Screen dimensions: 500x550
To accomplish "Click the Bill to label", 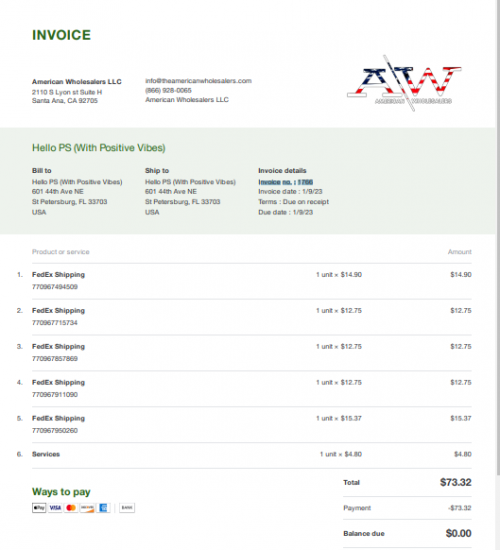I will [42, 170].
